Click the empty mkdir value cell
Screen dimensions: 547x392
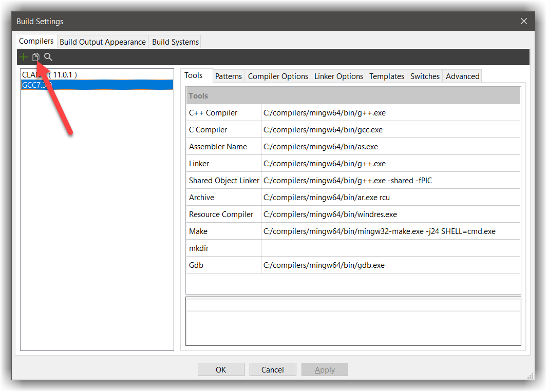point(360,248)
